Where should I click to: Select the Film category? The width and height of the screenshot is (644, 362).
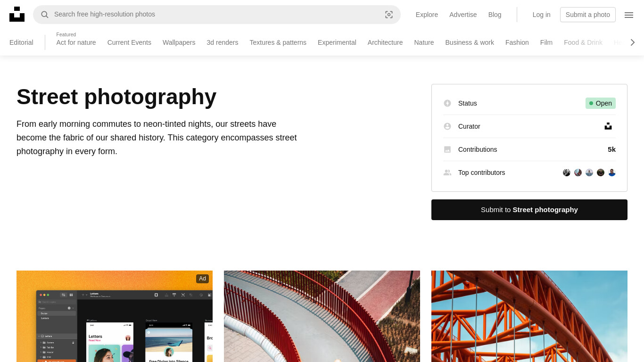coord(546,42)
